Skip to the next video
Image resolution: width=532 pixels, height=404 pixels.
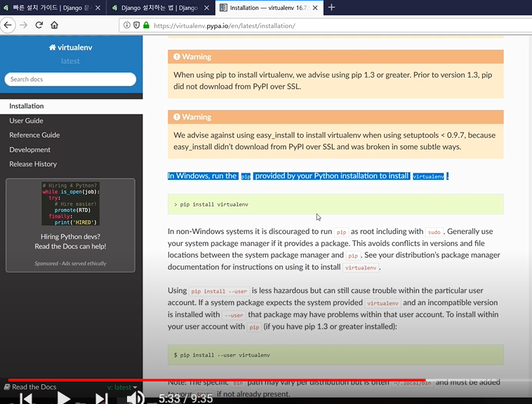click(102, 398)
